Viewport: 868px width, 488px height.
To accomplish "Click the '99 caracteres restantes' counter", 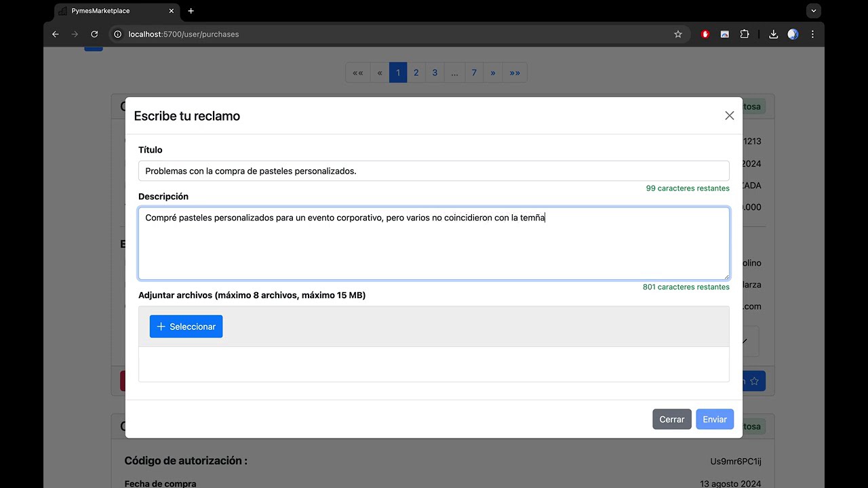I will [x=688, y=188].
